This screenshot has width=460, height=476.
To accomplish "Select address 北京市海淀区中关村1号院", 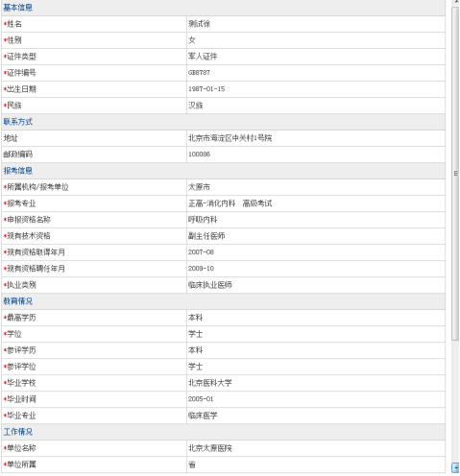I will [230, 138].
